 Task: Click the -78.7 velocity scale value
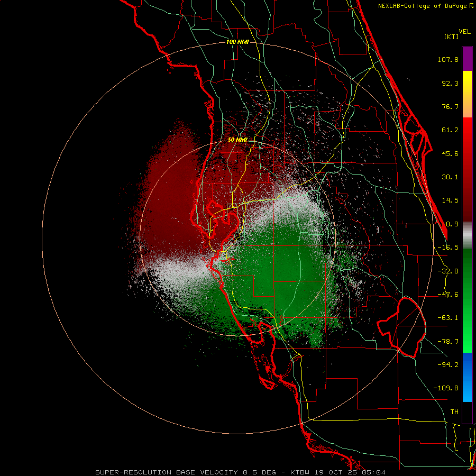click(x=448, y=342)
